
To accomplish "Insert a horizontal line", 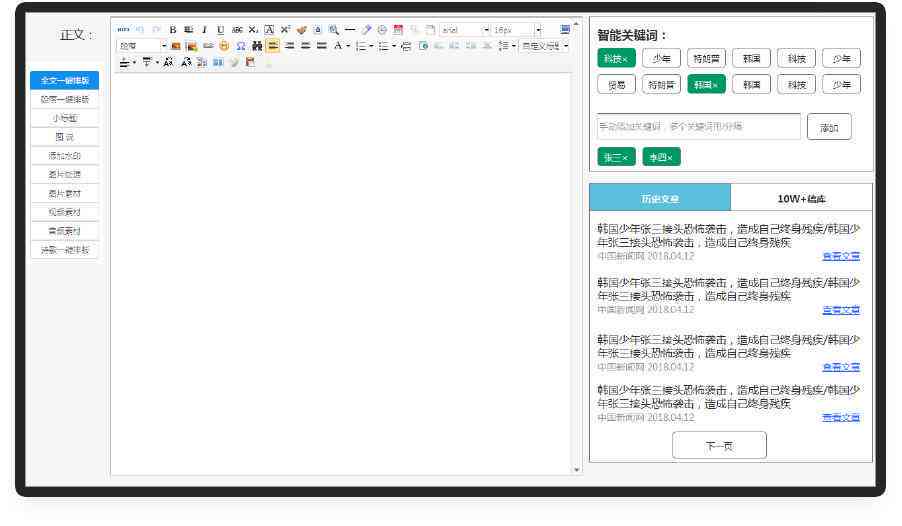I will click(x=350, y=29).
